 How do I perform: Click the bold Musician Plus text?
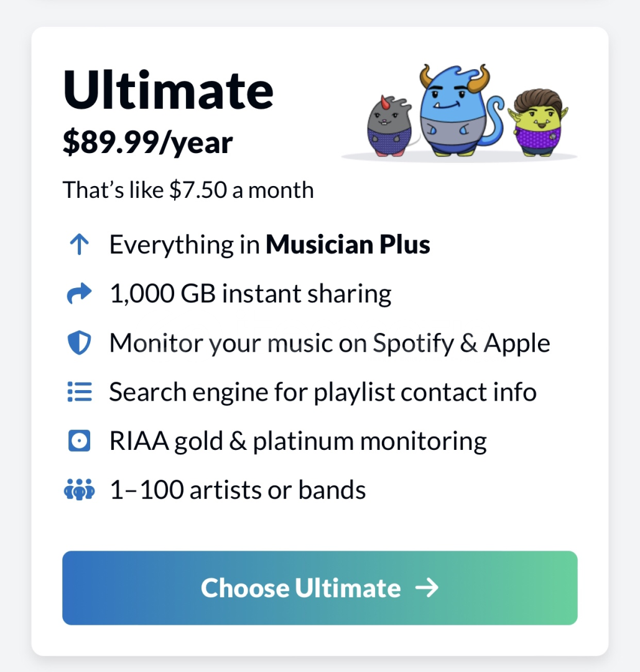click(348, 245)
